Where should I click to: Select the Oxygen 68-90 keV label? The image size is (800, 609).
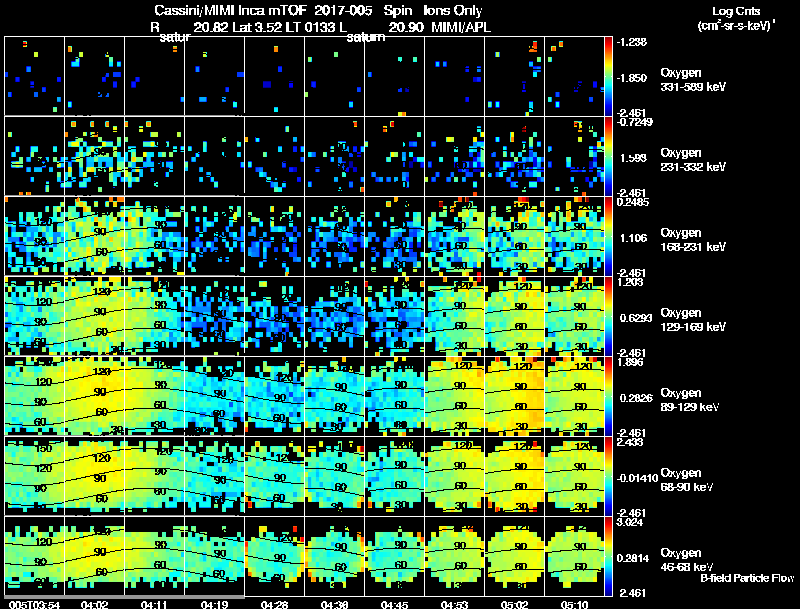point(687,480)
